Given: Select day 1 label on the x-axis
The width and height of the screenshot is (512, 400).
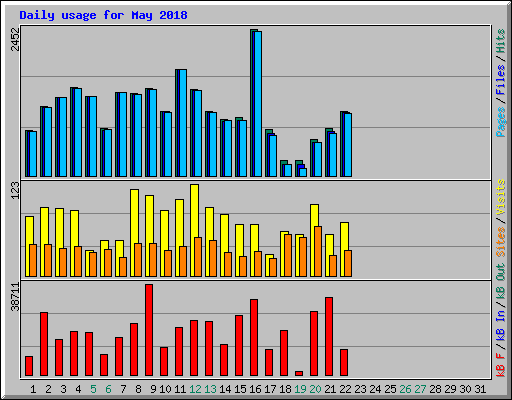Looking at the screenshot, I should click(x=33, y=389).
